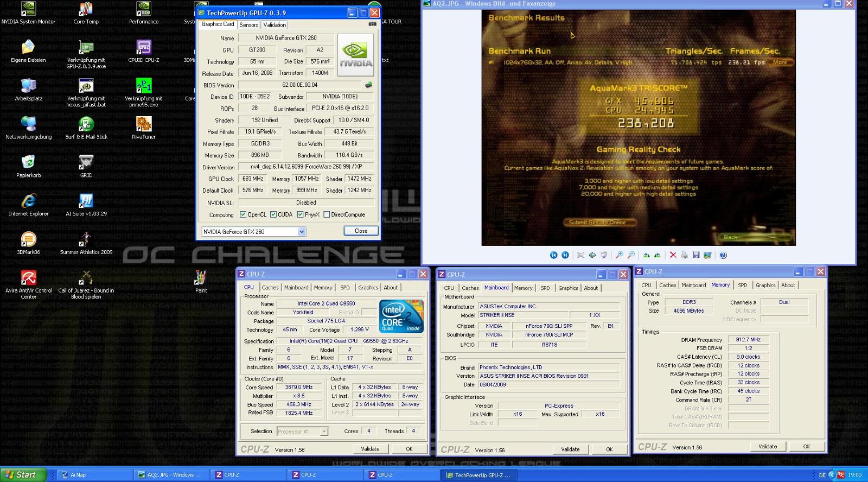Open Summer Athletics 2009 icon
This screenshot has width=868, height=482.
pyautogui.click(x=86, y=244)
